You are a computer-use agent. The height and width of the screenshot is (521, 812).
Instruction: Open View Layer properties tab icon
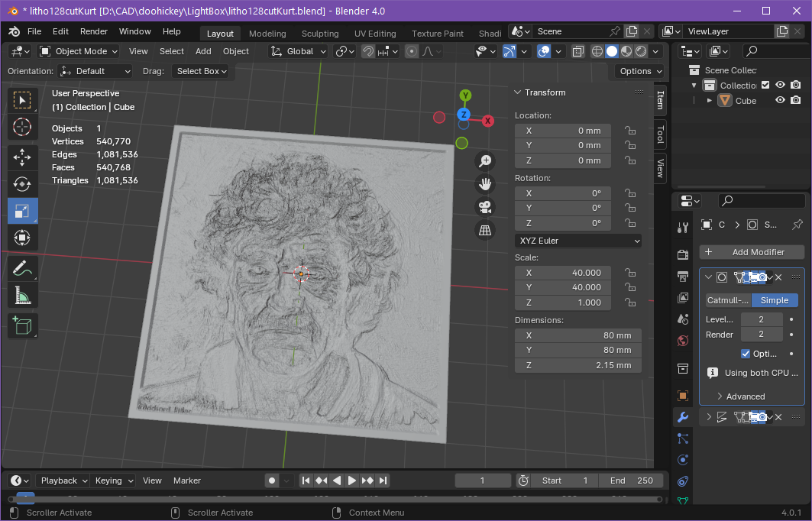(x=683, y=298)
